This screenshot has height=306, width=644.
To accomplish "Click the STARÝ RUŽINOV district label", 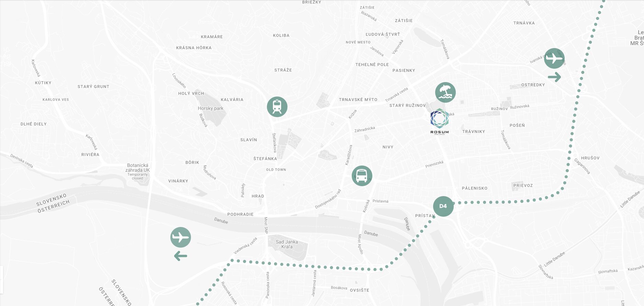I will [x=408, y=105].
